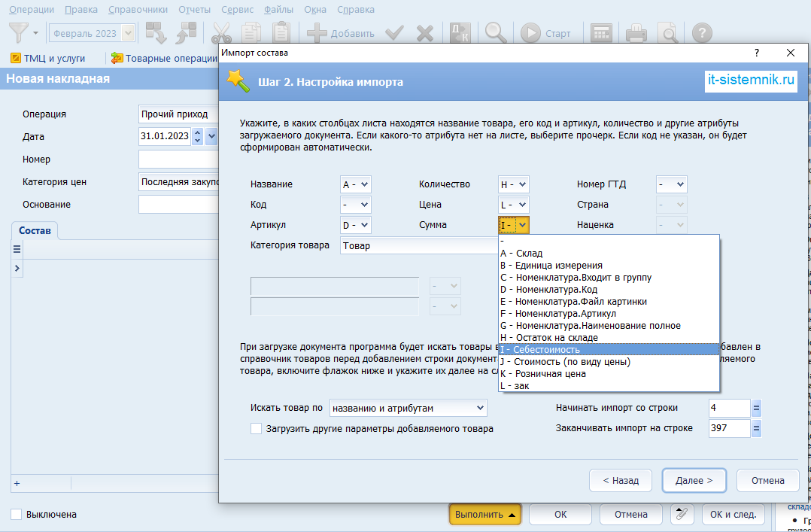Click the row expand arrow in the Состав grid
The image size is (811, 532).
[17, 268]
